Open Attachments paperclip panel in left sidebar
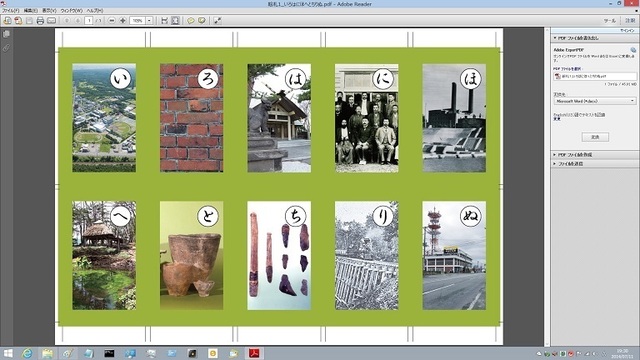The height and width of the screenshot is (360, 640). (6, 48)
